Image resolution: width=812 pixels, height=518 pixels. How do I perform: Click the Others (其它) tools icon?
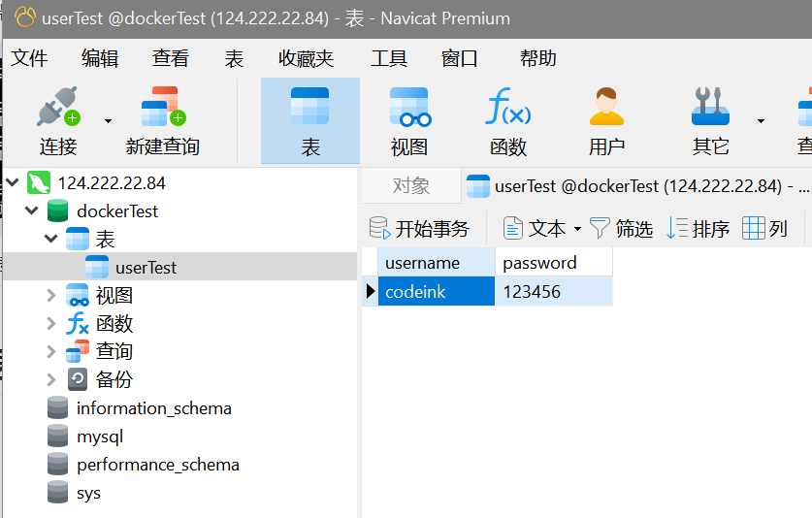pos(710,108)
